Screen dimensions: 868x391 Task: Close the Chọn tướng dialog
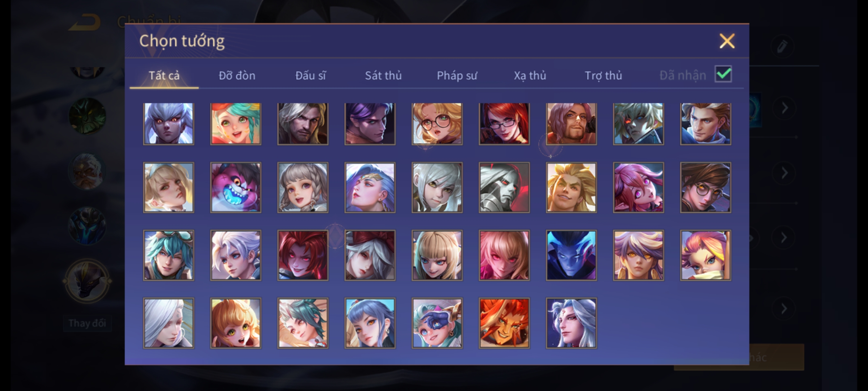tap(727, 41)
